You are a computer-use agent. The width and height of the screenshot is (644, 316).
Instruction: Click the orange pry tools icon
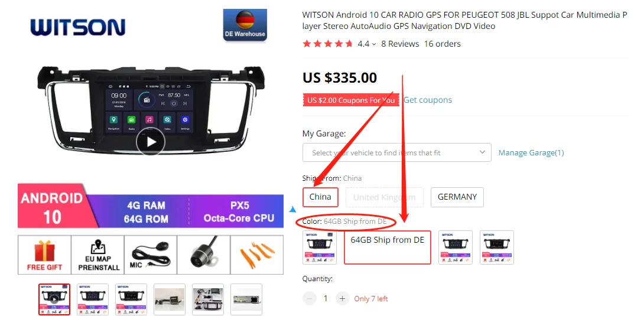point(256,255)
